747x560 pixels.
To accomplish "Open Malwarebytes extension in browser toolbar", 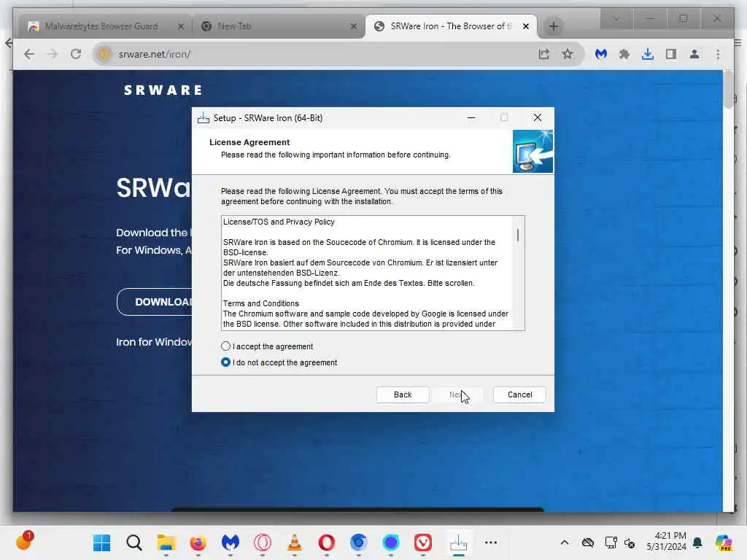I will coord(601,54).
